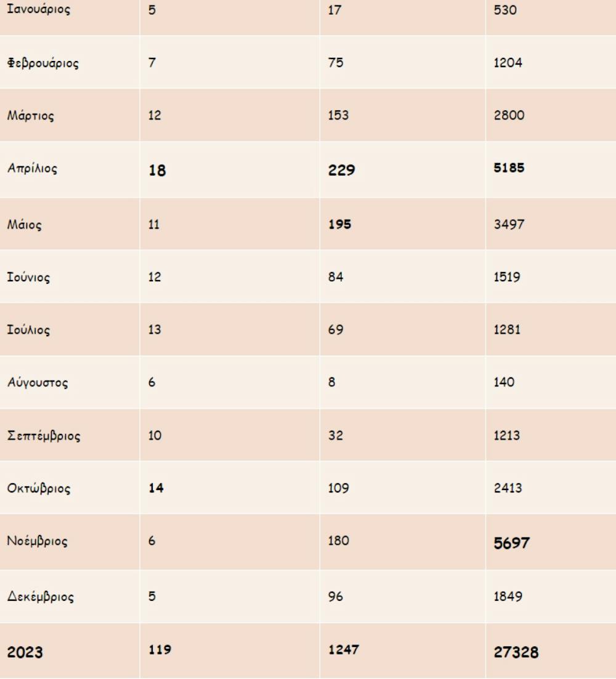Click the Μάρτιος row label
Image resolution: width=616 pixels, height=679 pixels.
point(30,116)
